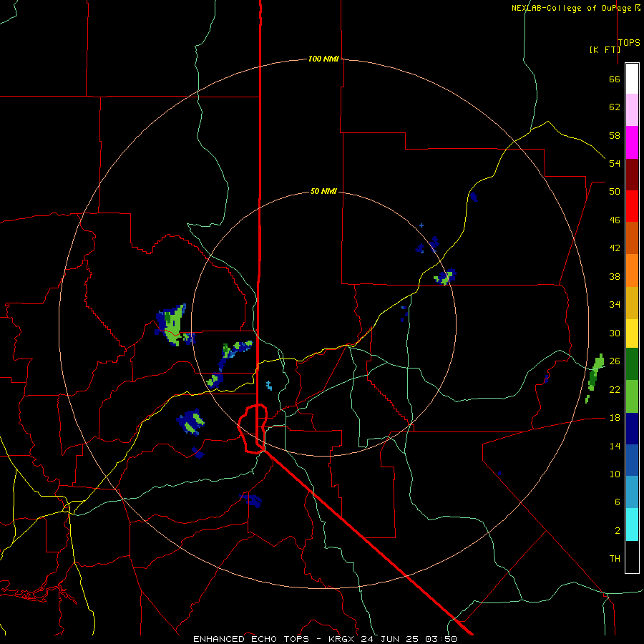Click the large green echo west of radar
The height and width of the screenshot is (644, 644).
[172, 324]
